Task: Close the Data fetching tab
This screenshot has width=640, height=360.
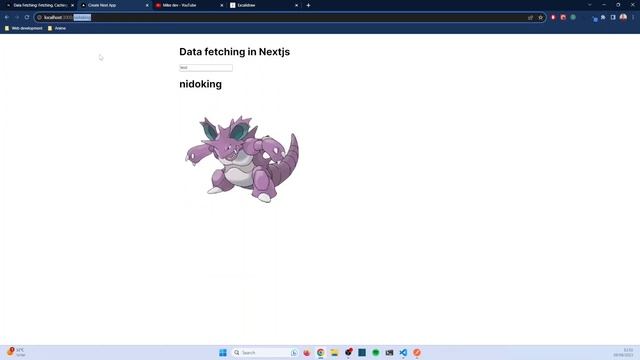Action: 72,5
